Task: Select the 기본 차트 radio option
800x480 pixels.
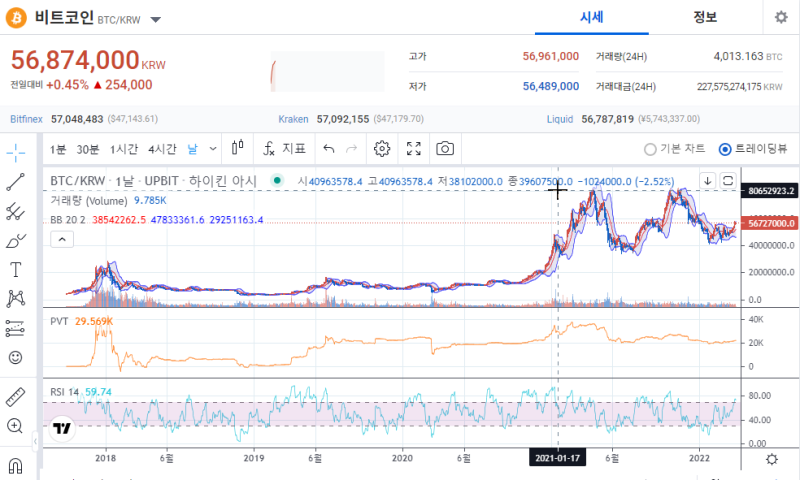Action: [x=674, y=149]
